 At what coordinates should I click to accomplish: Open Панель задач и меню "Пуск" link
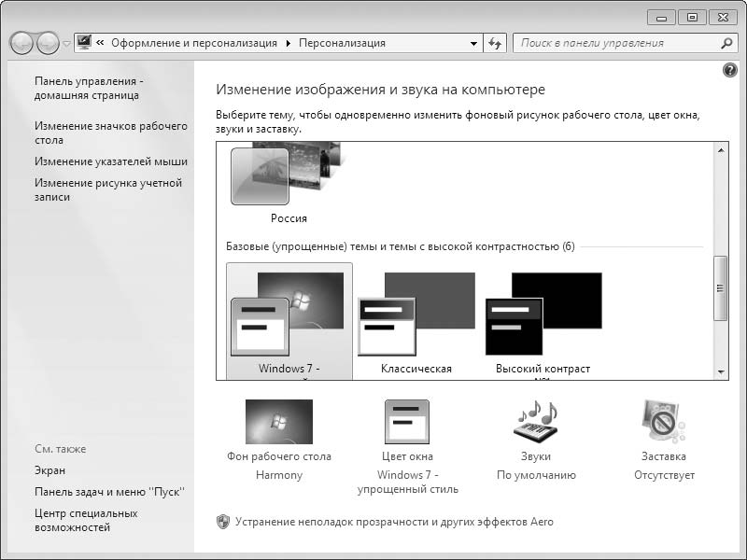pyautogui.click(x=109, y=492)
